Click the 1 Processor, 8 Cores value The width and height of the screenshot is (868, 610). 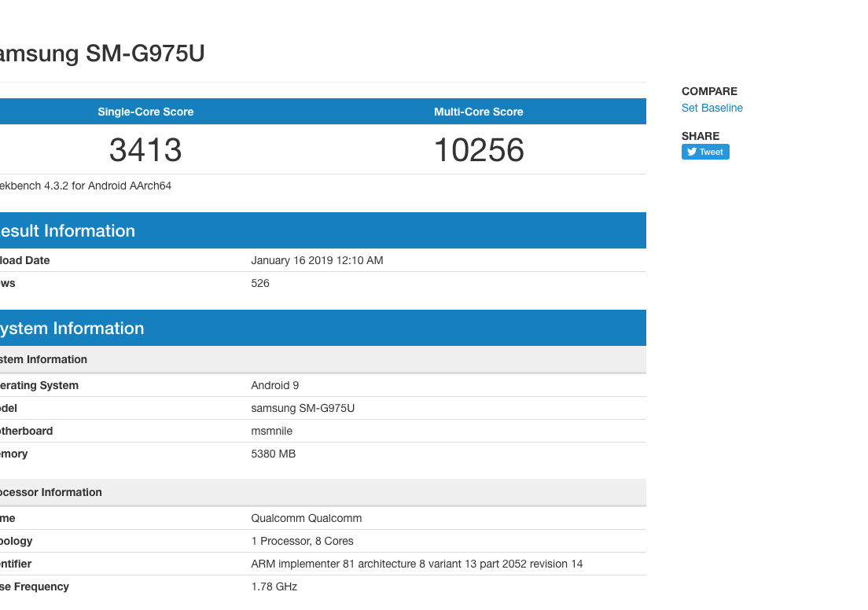[302, 541]
